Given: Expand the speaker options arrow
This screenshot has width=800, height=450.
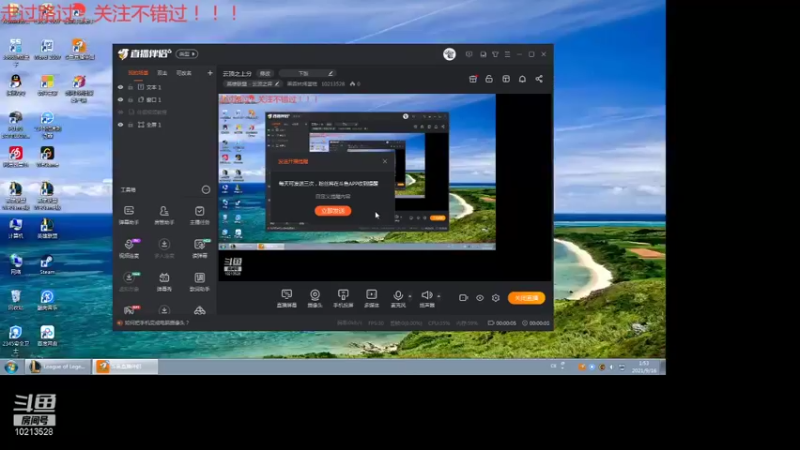Looking at the screenshot, I should click(x=439, y=296).
